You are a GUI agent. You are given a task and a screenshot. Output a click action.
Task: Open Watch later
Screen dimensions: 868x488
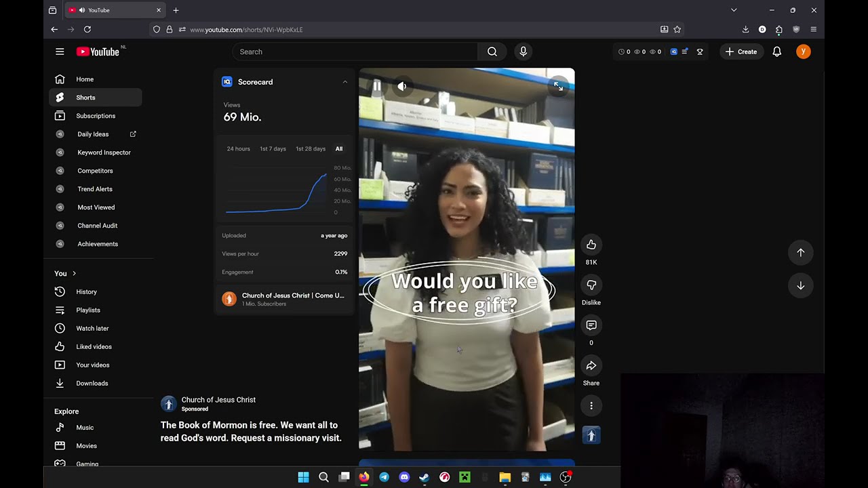click(95, 328)
